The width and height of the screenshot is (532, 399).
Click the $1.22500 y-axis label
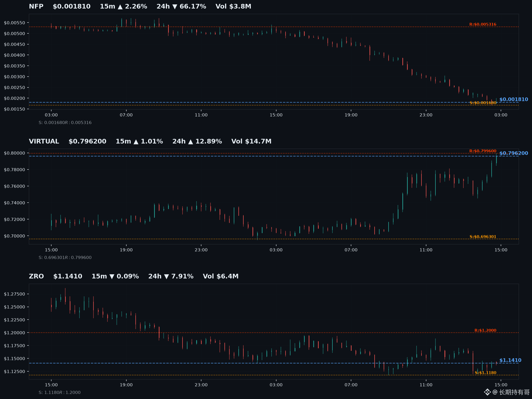pyautogui.click(x=14, y=320)
